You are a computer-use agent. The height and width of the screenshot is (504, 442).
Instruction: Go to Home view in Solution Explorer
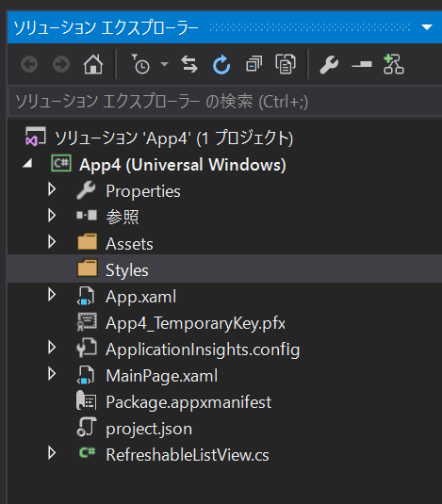[x=93, y=64]
